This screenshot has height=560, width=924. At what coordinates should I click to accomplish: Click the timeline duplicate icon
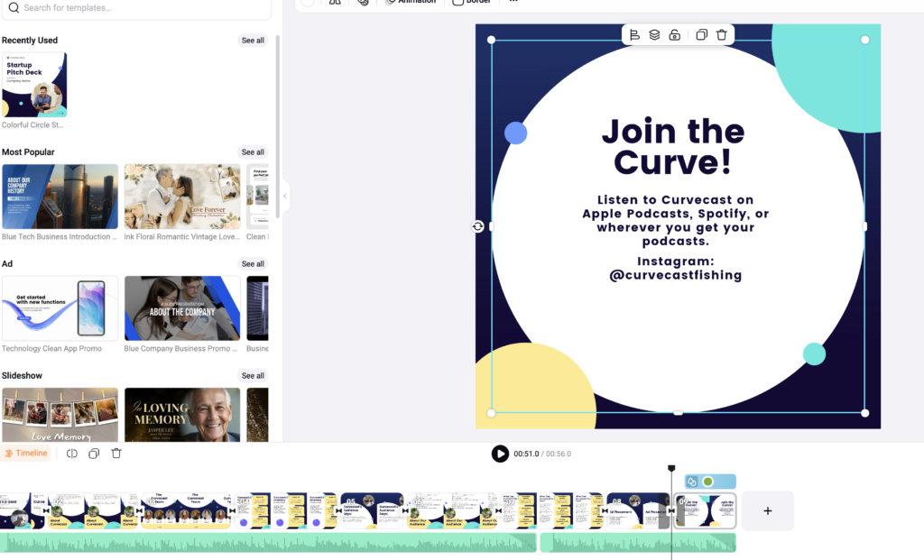click(94, 454)
